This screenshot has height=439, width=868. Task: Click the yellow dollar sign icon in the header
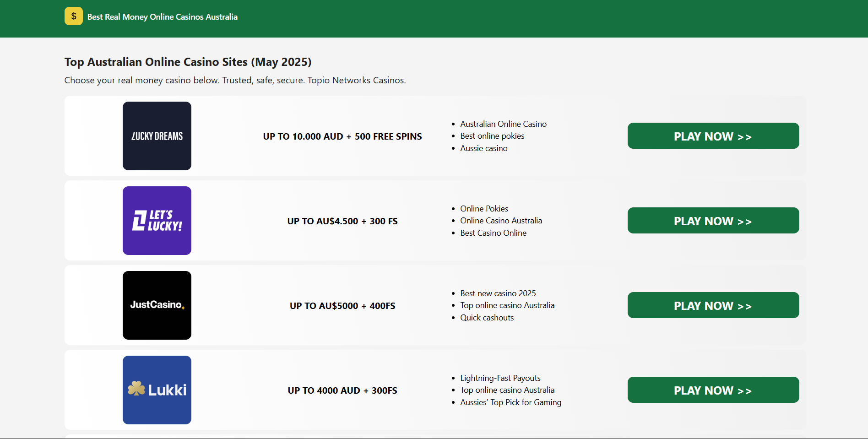click(73, 16)
